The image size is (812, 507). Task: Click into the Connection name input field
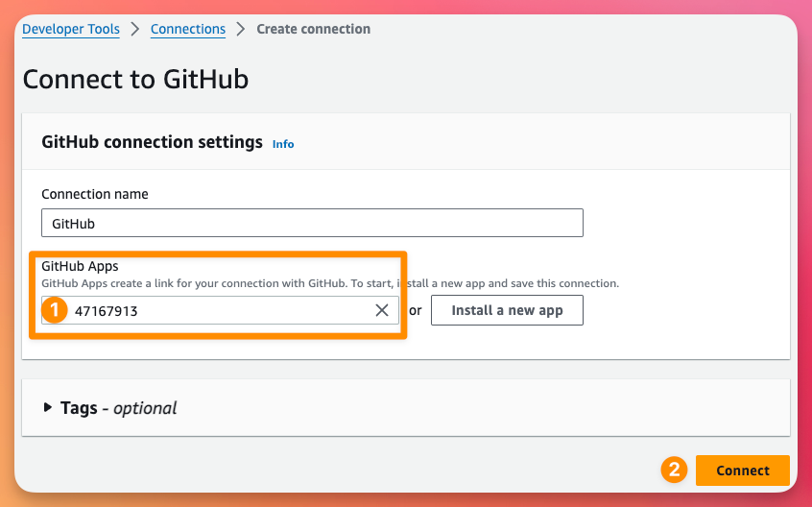coord(312,223)
